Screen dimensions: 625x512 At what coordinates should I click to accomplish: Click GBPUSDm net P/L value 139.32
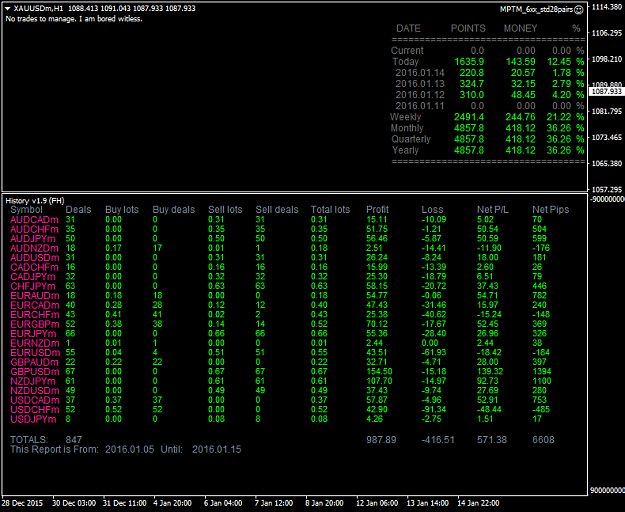click(490, 372)
